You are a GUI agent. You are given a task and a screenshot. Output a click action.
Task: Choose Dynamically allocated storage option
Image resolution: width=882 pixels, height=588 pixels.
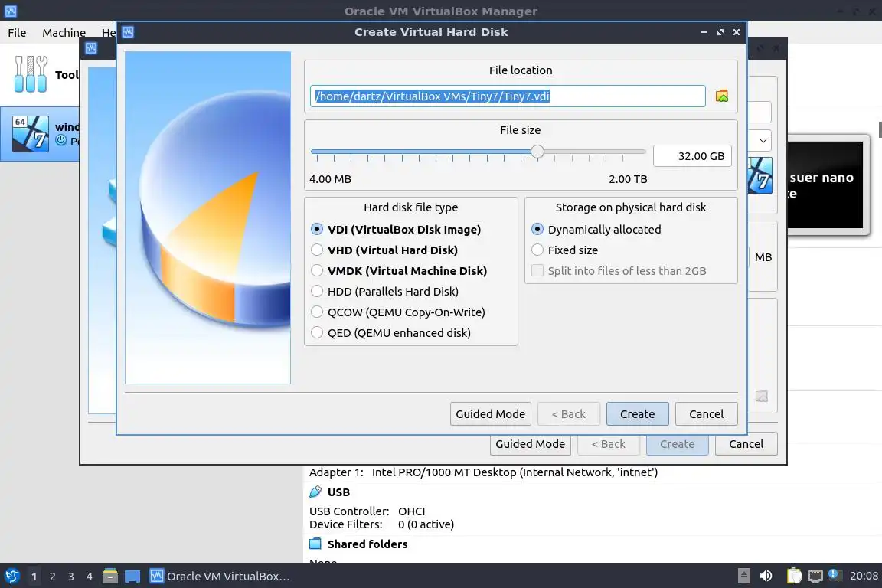[x=596, y=229]
